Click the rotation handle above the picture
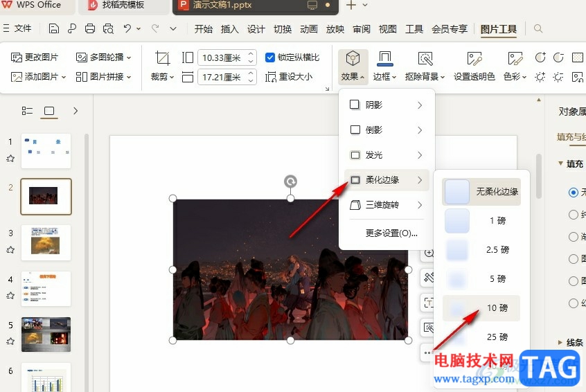Screen dimensions: 586x392 (290, 181)
